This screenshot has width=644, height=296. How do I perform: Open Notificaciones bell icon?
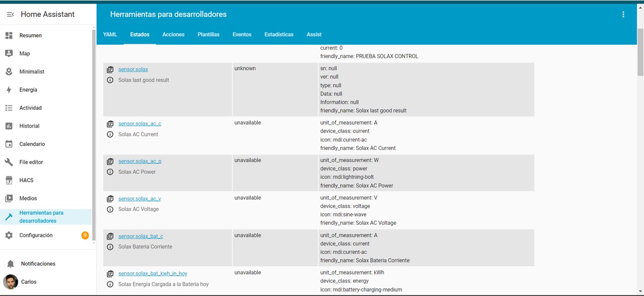(10, 264)
